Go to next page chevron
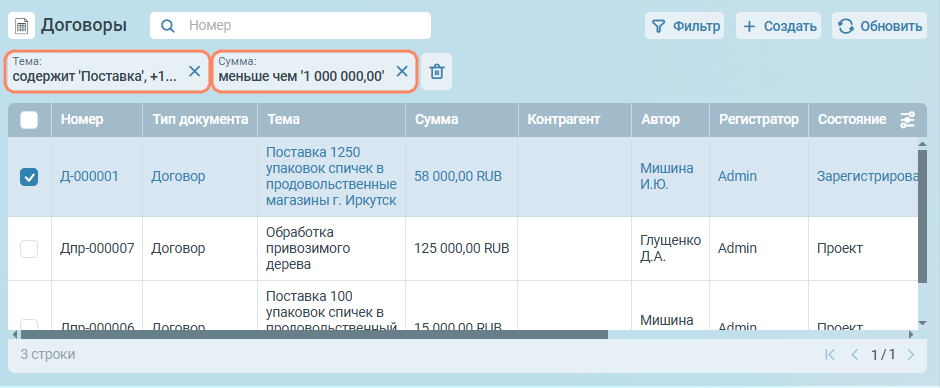Screen dimensions: 940x388 [911, 354]
